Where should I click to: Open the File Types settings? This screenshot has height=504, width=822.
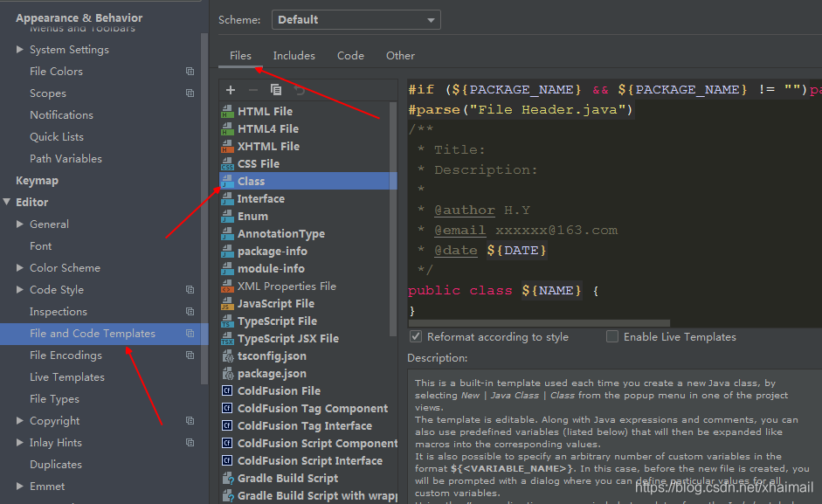pyautogui.click(x=54, y=399)
